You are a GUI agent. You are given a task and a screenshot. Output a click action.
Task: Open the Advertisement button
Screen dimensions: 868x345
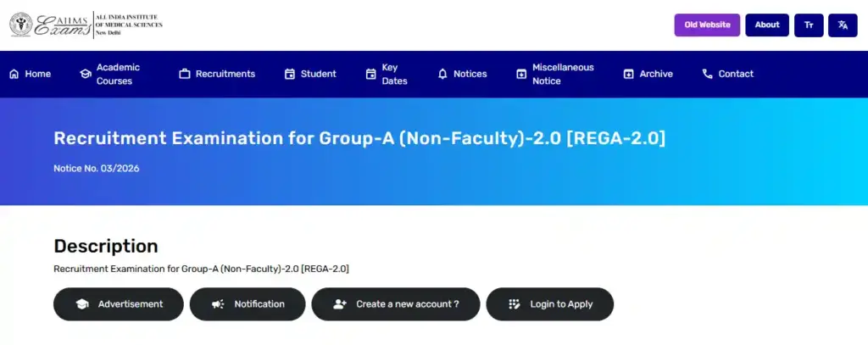[119, 304]
